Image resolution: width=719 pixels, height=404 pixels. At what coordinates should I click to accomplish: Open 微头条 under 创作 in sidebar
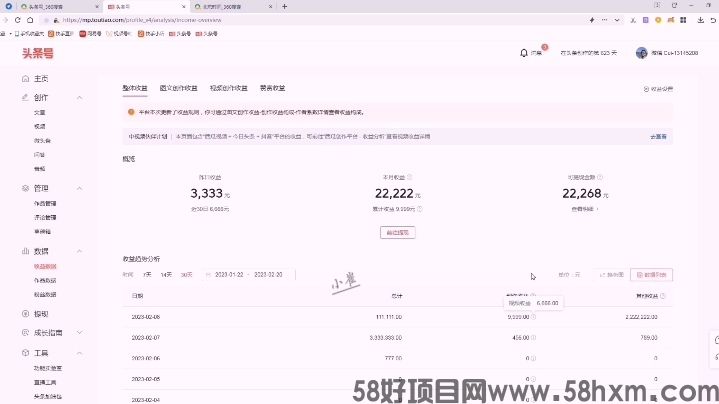tap(42, 141)
